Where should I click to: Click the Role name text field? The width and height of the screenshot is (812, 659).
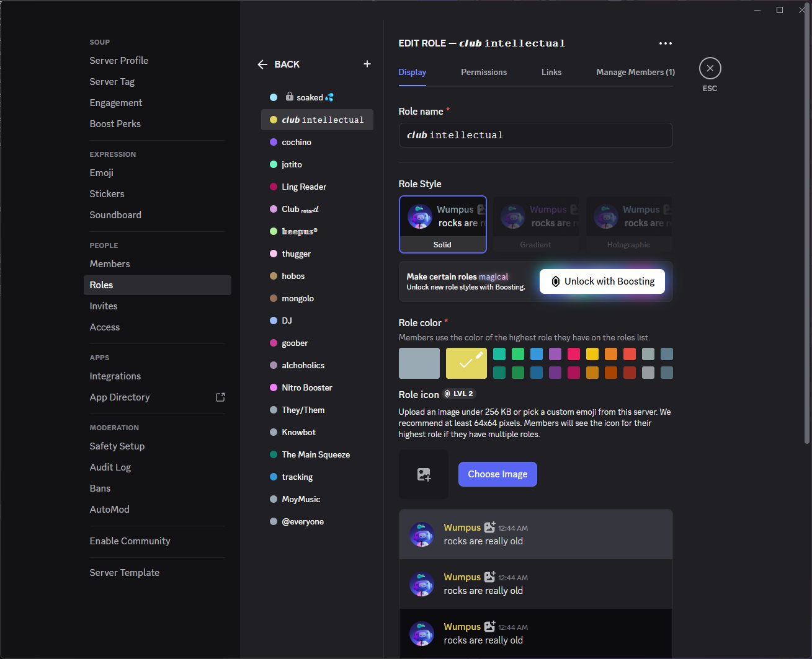535,135
